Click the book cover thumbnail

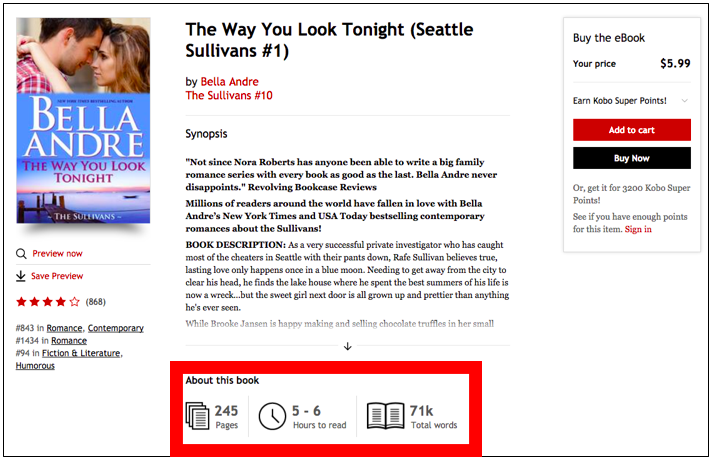pos(83,120)
